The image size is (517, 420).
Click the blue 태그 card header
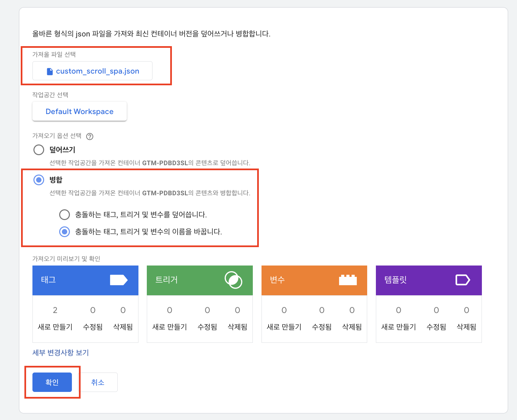click(x=85, y=280)
